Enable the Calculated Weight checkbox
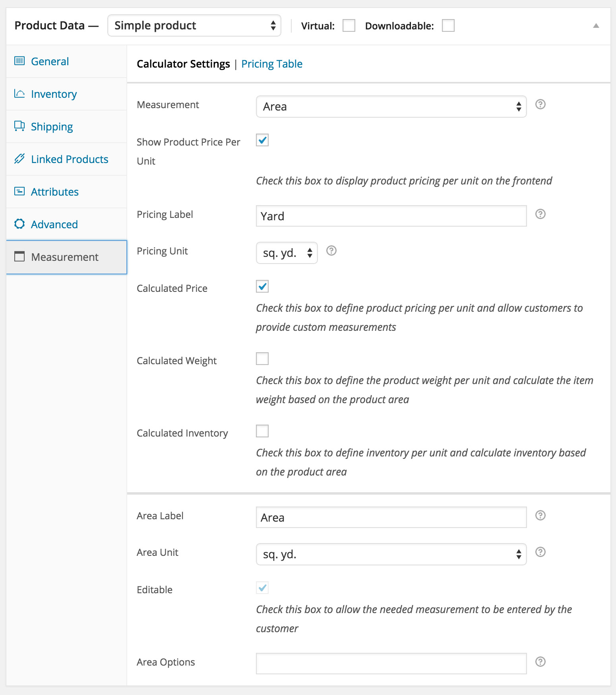The width and height of the screenshot is (616, 695). tap(262, 359)
